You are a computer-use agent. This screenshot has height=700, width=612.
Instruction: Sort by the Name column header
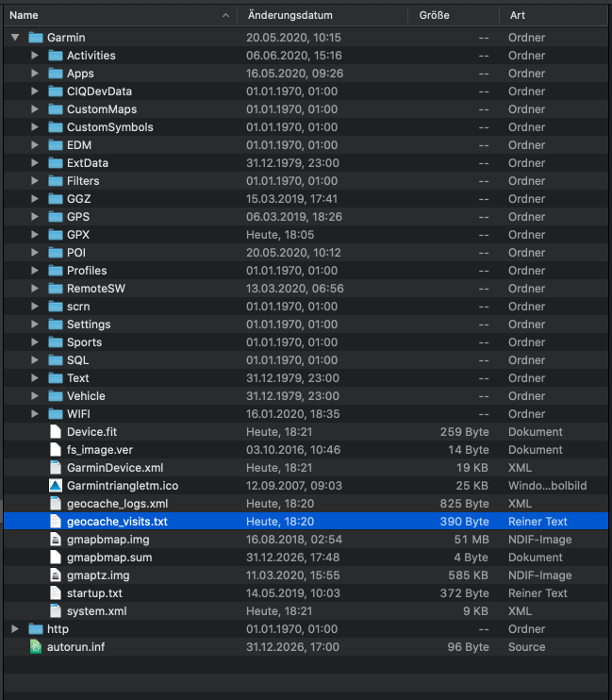(x=121, y=15)
